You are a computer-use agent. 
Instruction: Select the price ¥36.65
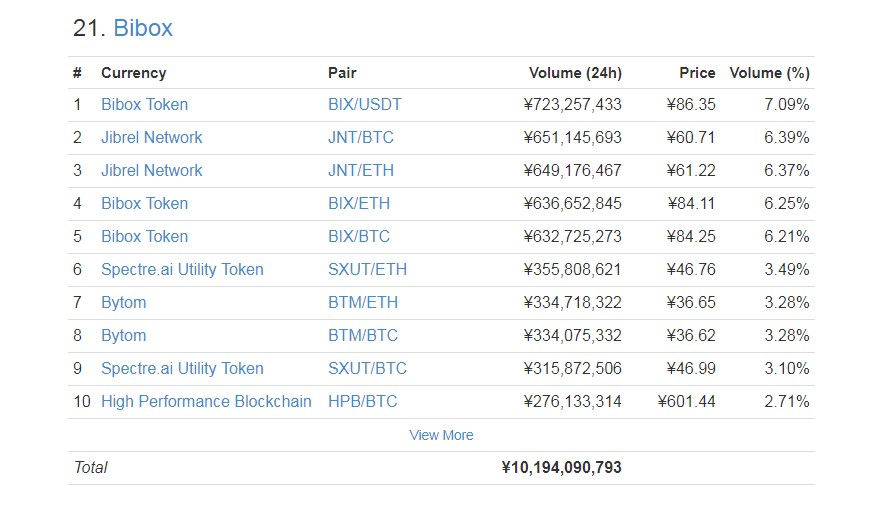point(691,302)
